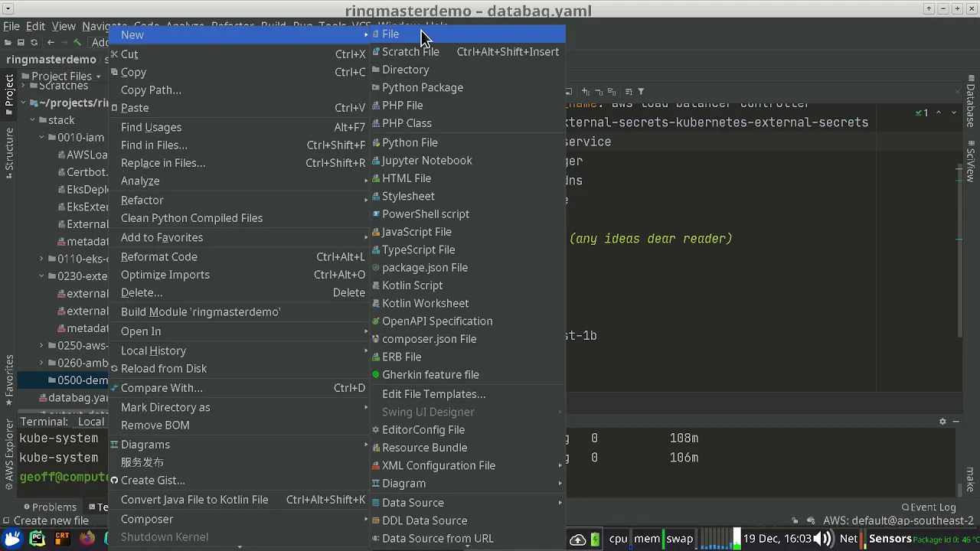Expand the 0250-aws folder node
Viewport: 980px width, 551px height.
[x=42, y=346]
